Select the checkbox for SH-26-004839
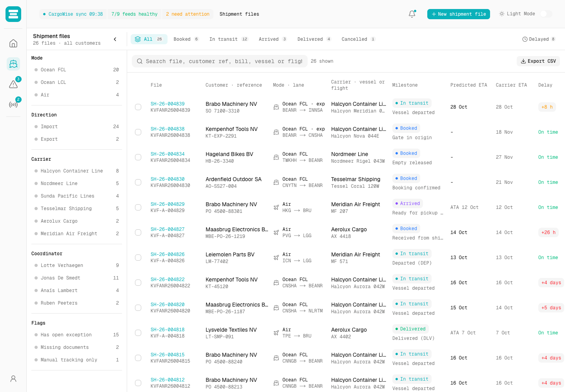This screenshot has width=565, height=392. (x=138, y=107)
